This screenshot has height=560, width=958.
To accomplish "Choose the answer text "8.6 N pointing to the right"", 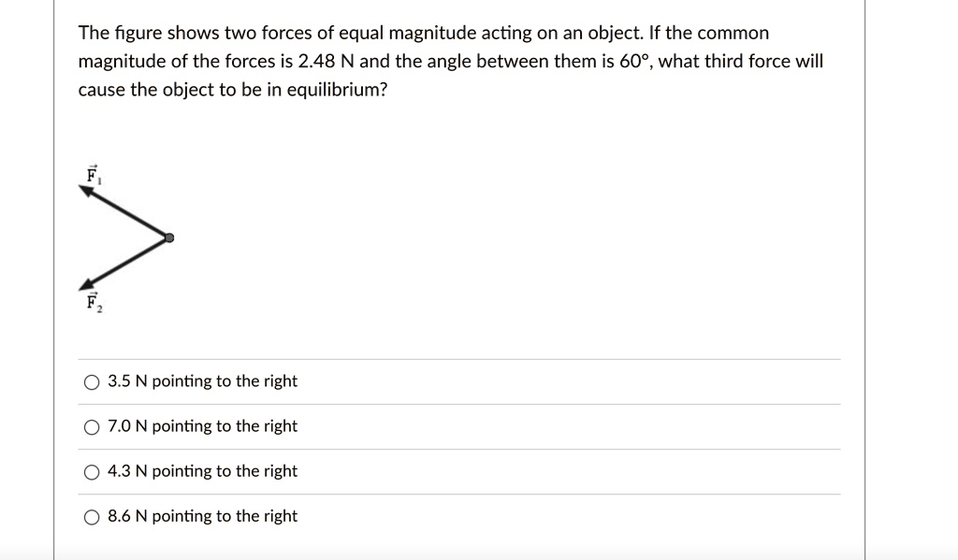I will click(202, 516).
